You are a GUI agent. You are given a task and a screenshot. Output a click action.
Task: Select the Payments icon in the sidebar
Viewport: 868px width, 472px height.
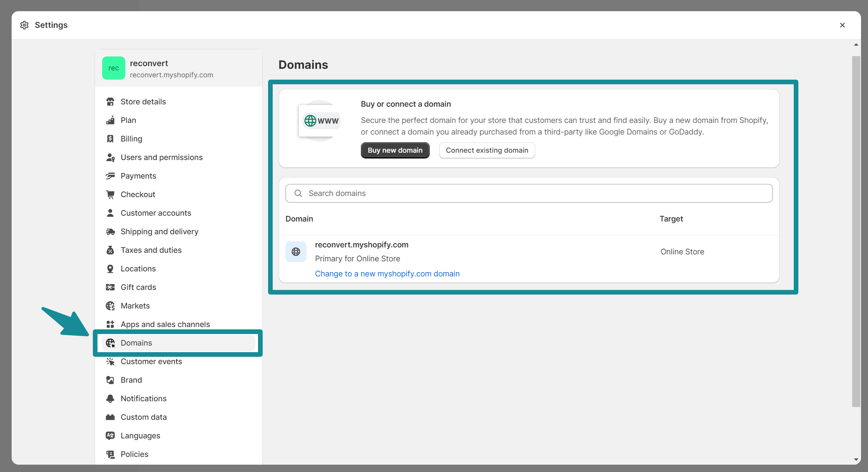(110, 176)
